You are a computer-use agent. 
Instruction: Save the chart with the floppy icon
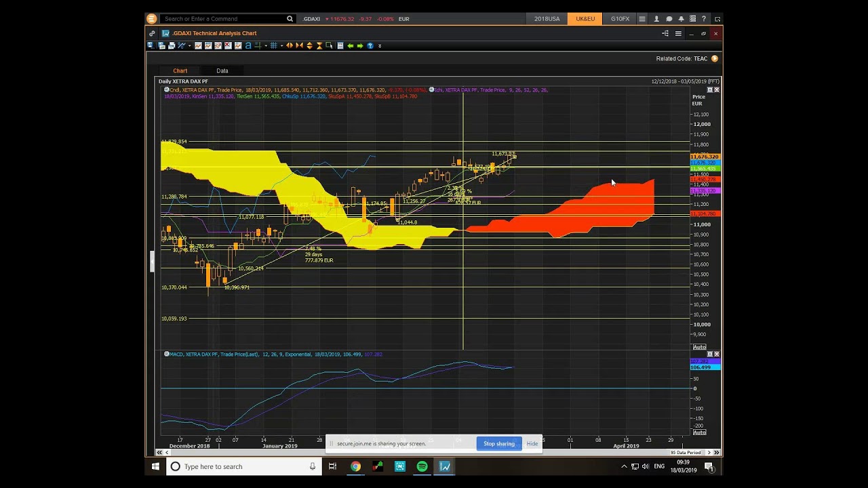(x=150, y=45)
